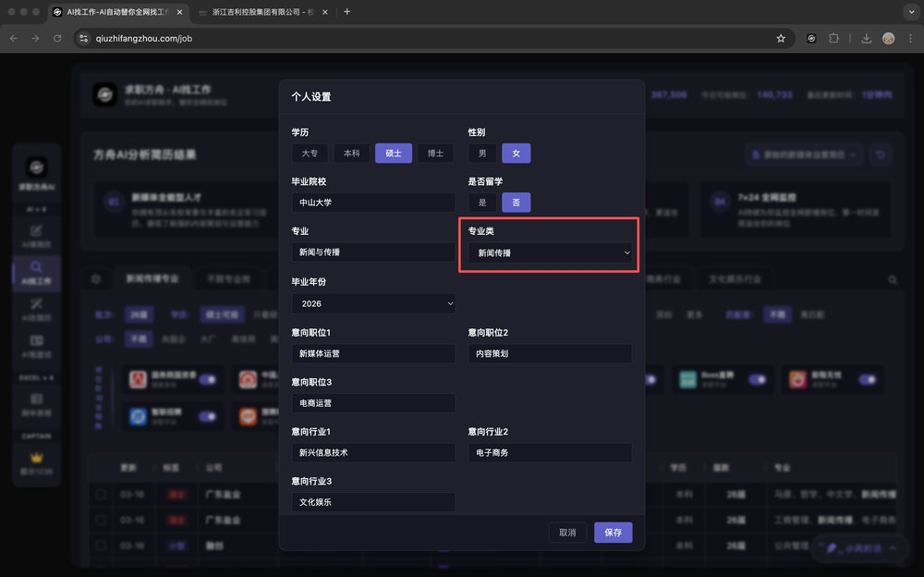Click the Chrome profile avatar
Image resolution: width=924 pixels, height=577 pixels.
888,38
